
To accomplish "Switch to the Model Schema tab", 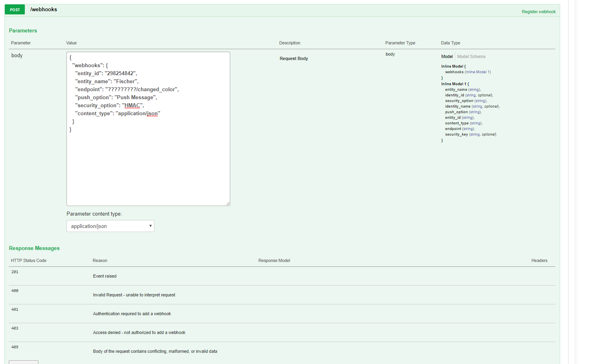I will tap(471, 57).
